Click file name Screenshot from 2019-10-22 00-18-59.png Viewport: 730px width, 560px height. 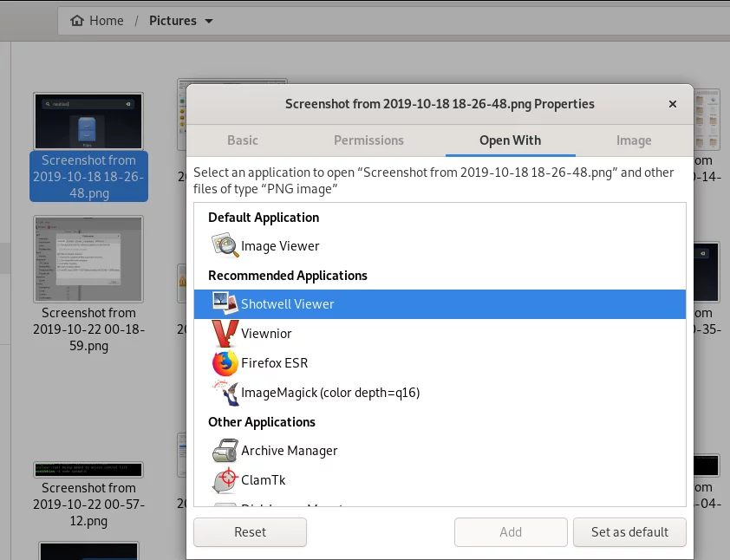[x=89, y=329]
